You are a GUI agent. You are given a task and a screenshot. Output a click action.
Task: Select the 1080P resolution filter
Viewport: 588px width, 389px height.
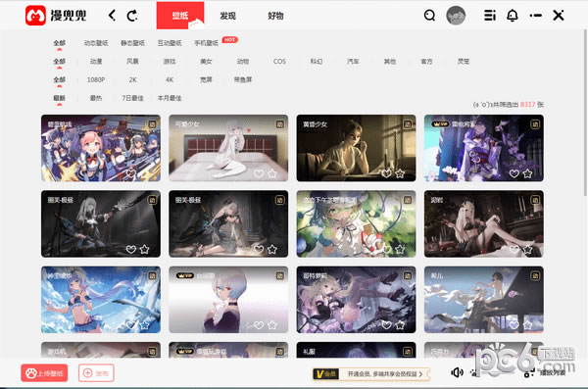pos(96,79)
